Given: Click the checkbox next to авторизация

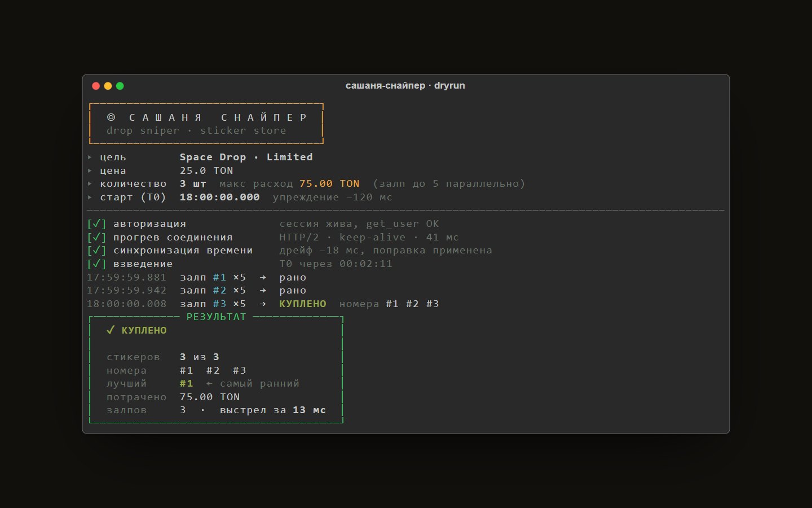Looking at the screenshot, I should pyautogui.click(x=97, y=224).
